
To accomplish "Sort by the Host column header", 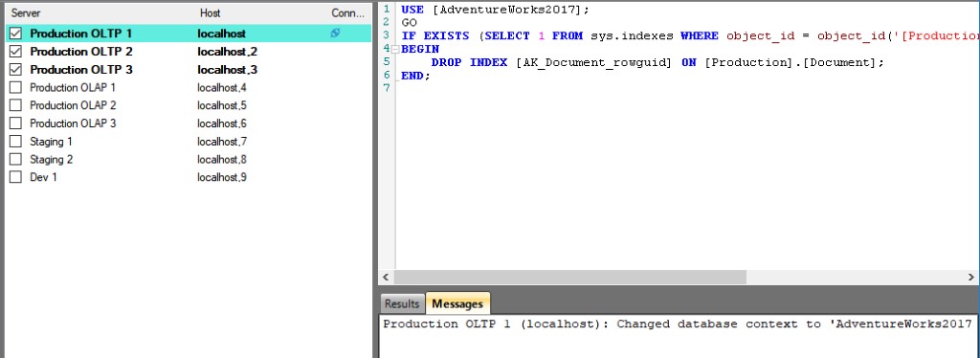I will point(210,12).
